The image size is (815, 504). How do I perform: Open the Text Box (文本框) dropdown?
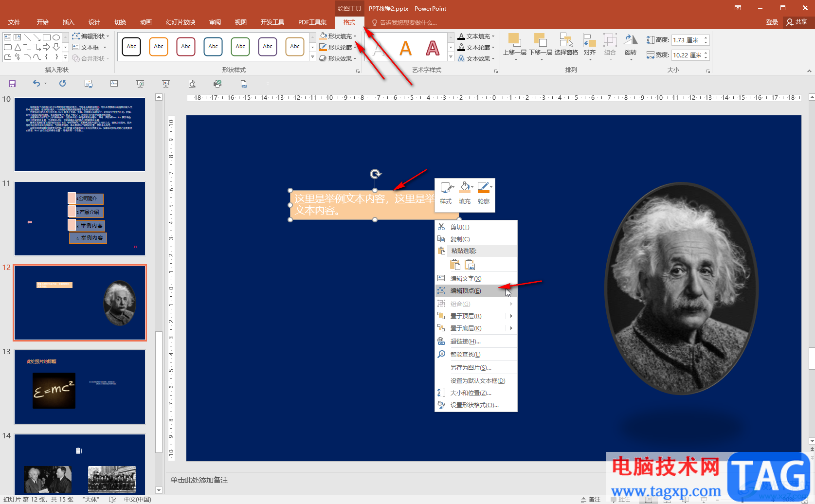point(90,47)
